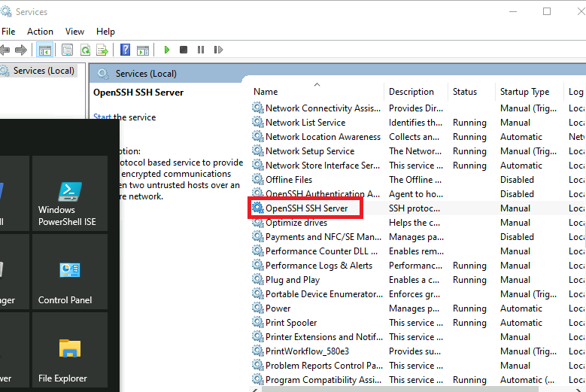Click the Back arrow in the toolbar

click(5, 50)
